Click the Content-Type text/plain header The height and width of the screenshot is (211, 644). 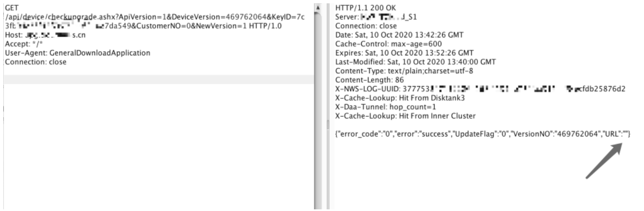click(404, 71)
